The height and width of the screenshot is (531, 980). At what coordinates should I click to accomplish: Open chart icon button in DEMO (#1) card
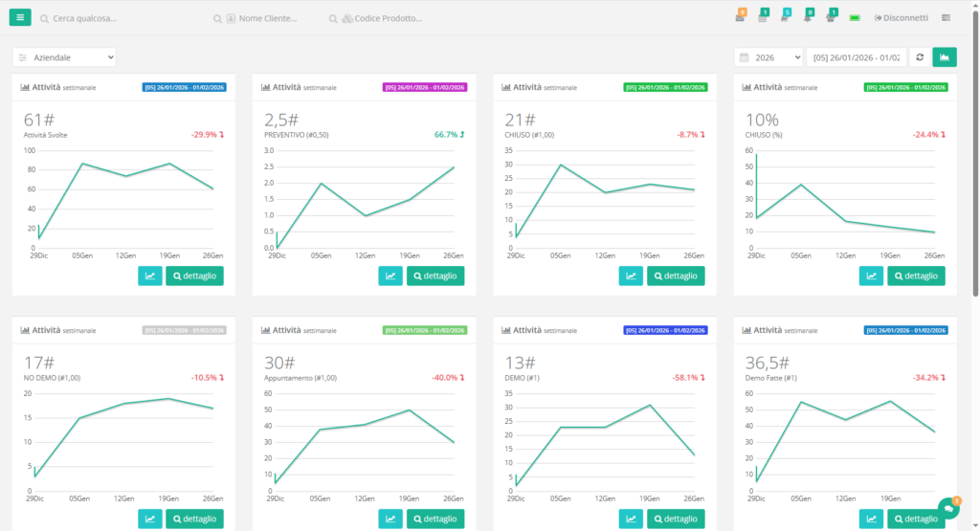(631, 519)
